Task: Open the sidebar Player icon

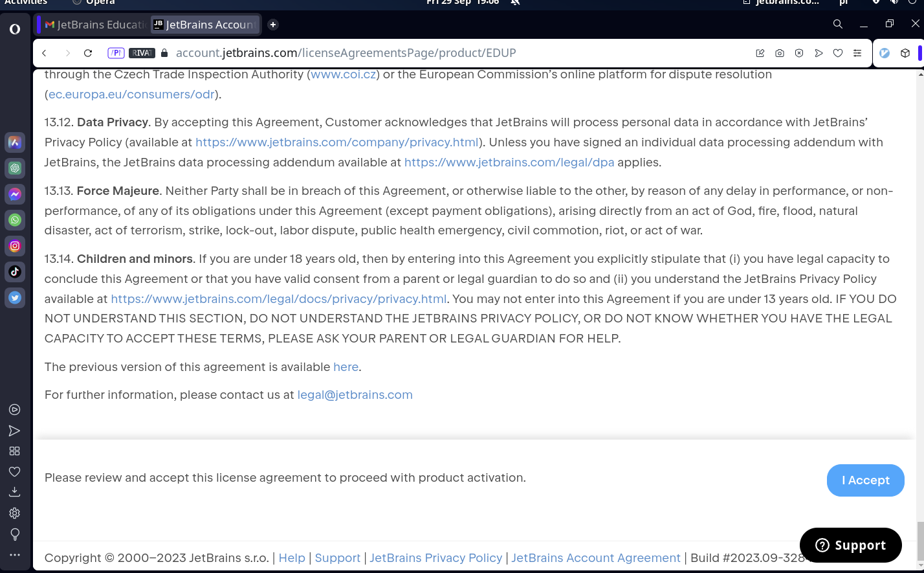Action: pyautogui.click(x=14, y=409)
